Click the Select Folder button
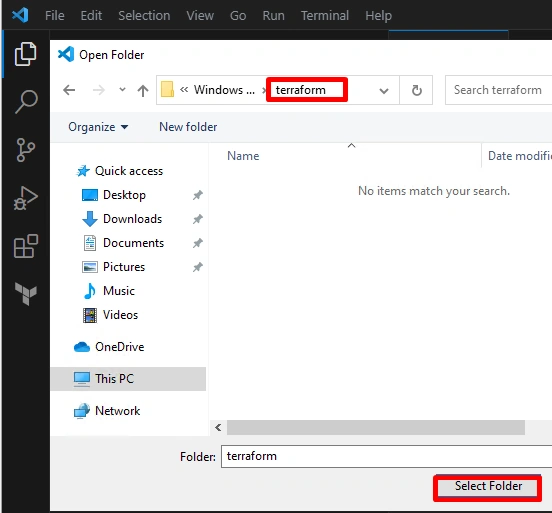This screenshot has height=513, width=552. [x=488, y=487]
